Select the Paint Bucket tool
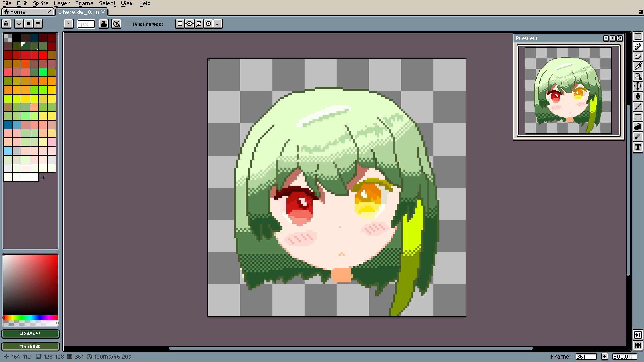The height and width of the screenshot is (362, 644). pyautogui.click(x=638, y=97)
